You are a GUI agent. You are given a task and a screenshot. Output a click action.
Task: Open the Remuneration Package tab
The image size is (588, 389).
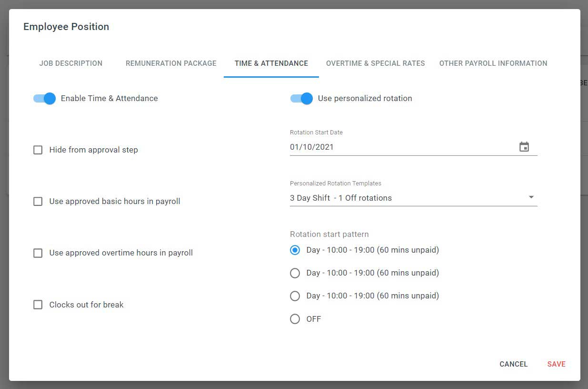pyautogui.click(x=171, y=63)
